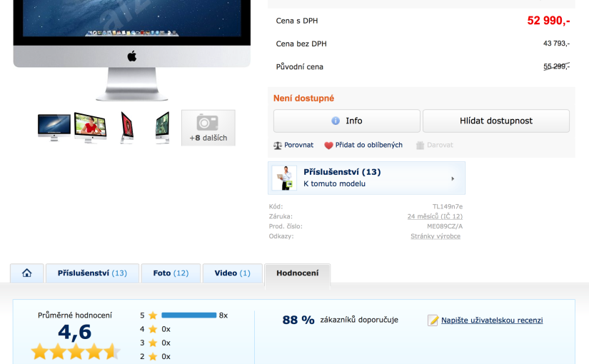The image size is (589, 364).
Task: Click the product number ME089CZ/A
Action: [x=445, y=226]
